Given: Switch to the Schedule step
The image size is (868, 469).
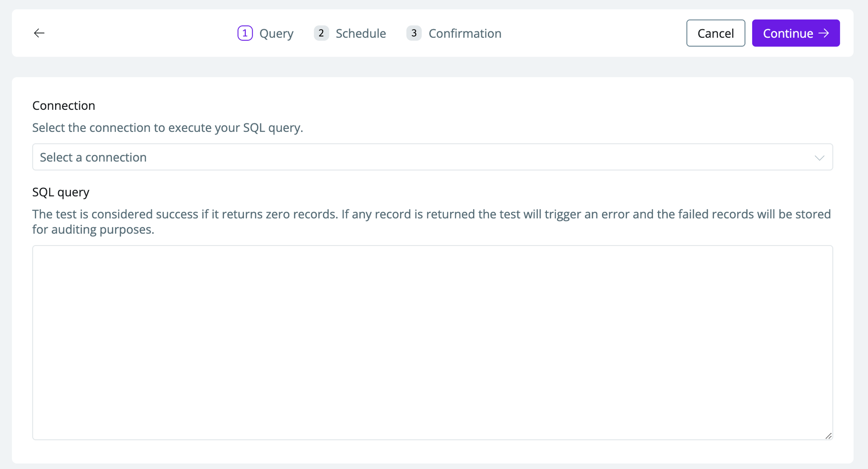Looking at the screenshot, I should (361, 33).
